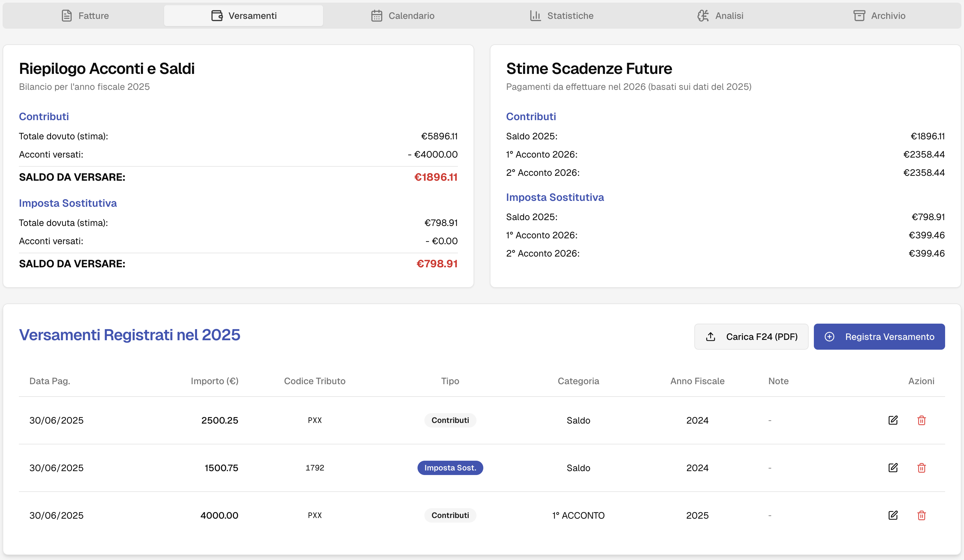Click the trash icon on the 1500.75 row
Screen dimensions: 964x560
click(x=922, y=468)
